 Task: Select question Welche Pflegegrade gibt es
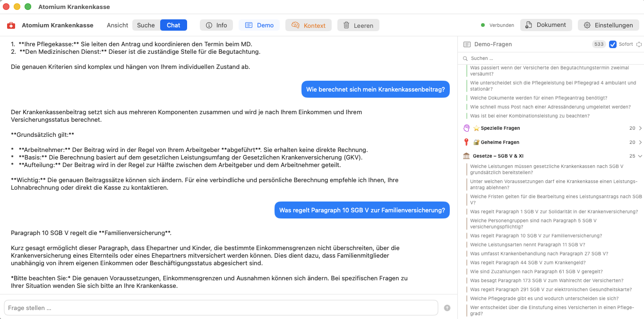(x=544, y=299)
